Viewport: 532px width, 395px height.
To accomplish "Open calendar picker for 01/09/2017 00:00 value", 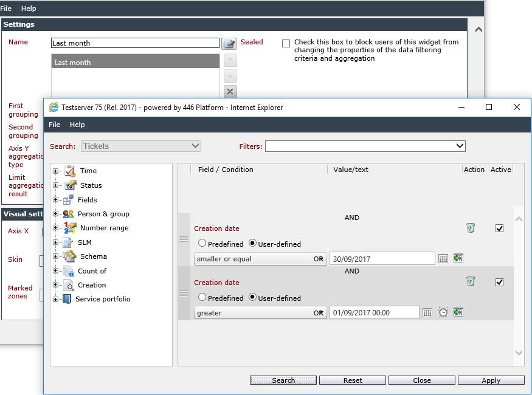I will 427,312.
